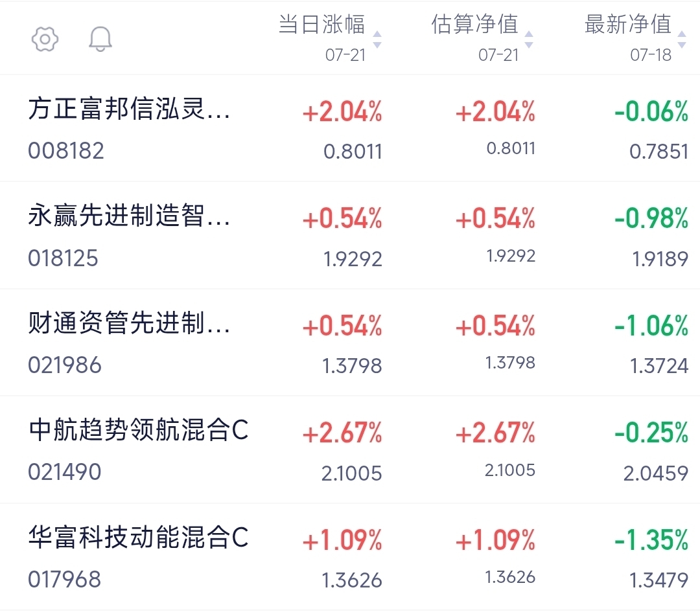Tap latest net value 1.9189

[660, 259]
